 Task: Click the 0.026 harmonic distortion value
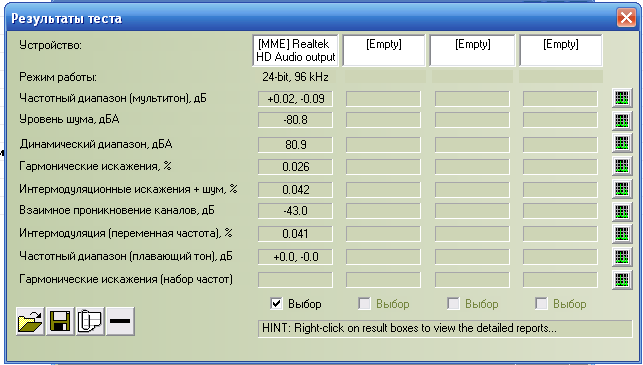(x=295, y=167)
